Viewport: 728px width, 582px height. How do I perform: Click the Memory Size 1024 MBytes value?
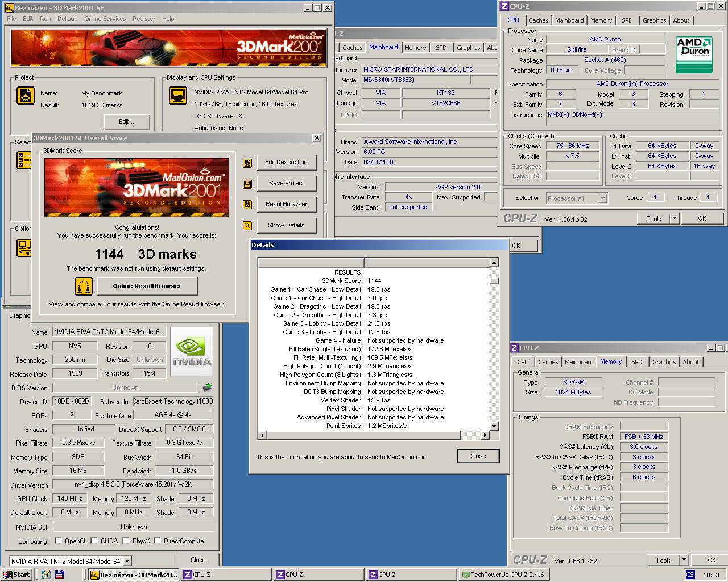[573, 392]
